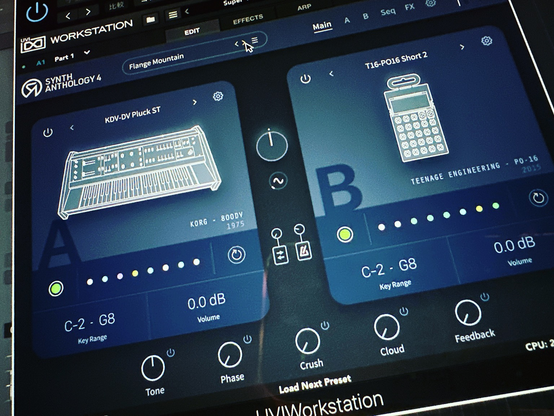Click yellow dot in layer A color row
This screenshot has width=554, height=416.
coord(135,273)
